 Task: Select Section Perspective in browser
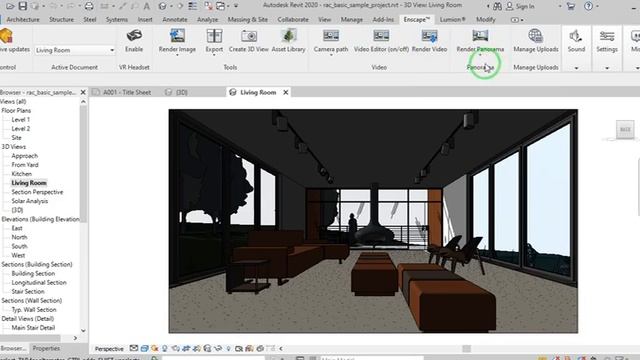coord(37,192)
